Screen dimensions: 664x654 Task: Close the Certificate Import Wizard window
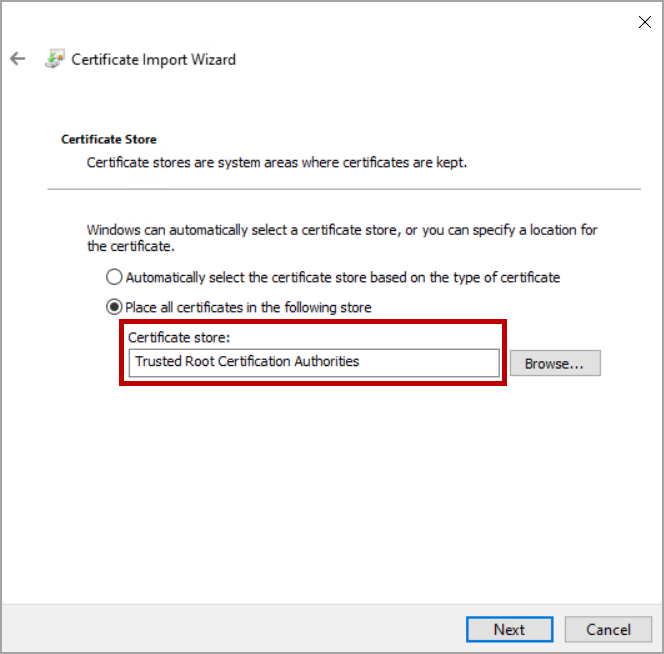pos(644,22)
